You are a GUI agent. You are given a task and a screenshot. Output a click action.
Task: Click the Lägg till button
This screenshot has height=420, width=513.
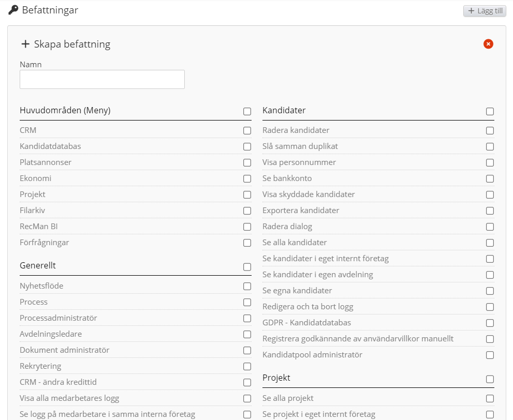point(485,11)
